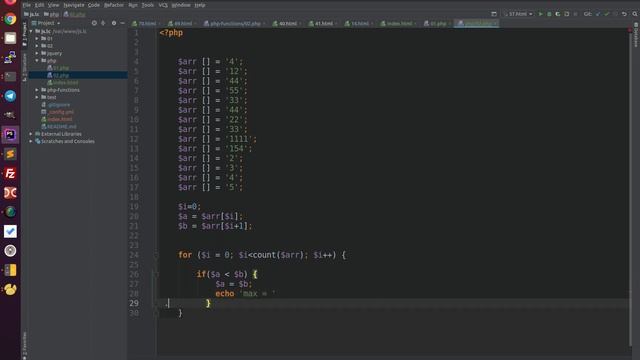Open Project panel settings gear
640x360 pixels.
tap(114, 23)
